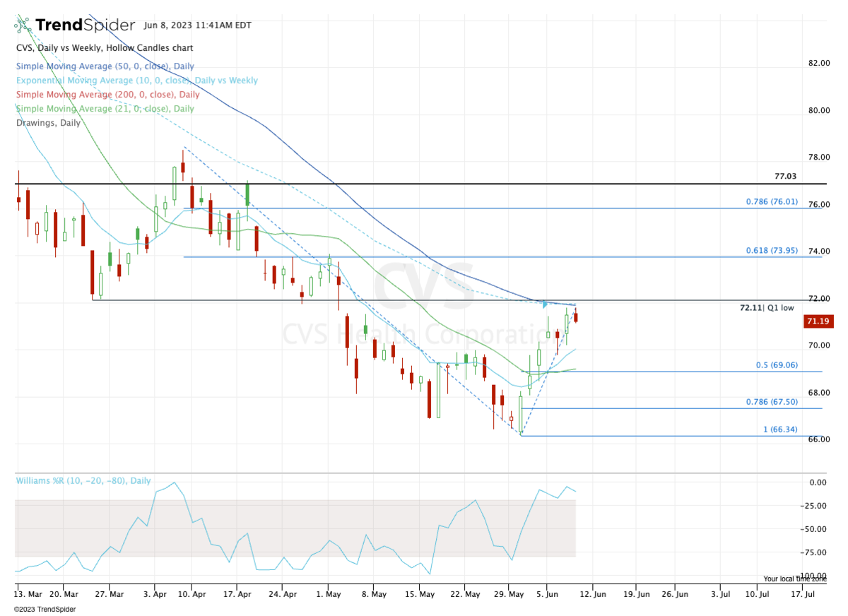Click the 77.03 horizontal level label
The height and width of the screenshot is (616, 848).
(x=787, y=177)
